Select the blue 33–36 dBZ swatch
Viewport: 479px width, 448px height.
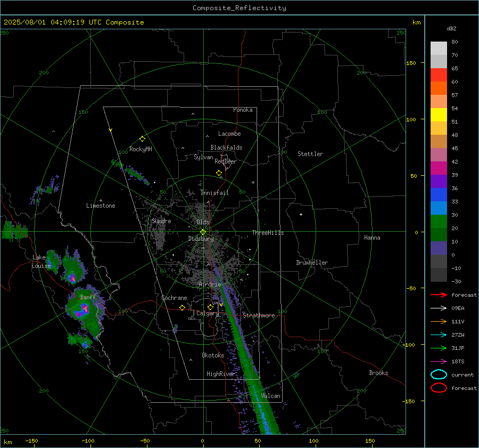(x=439, y=195)
